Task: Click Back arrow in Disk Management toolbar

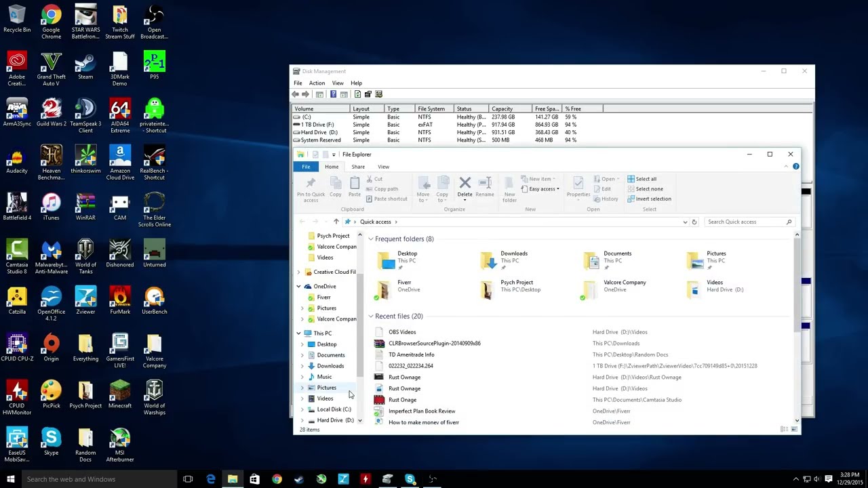Action: [295, 94]
